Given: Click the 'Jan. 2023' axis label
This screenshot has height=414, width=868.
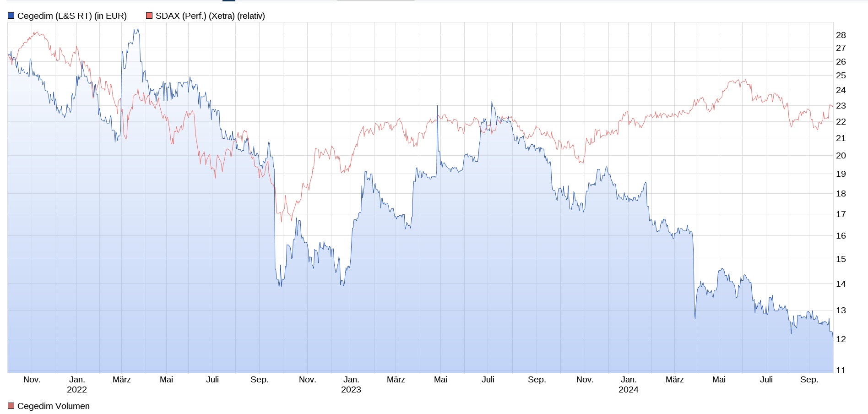Looking at the screenshot, I should tap(351, 385).
